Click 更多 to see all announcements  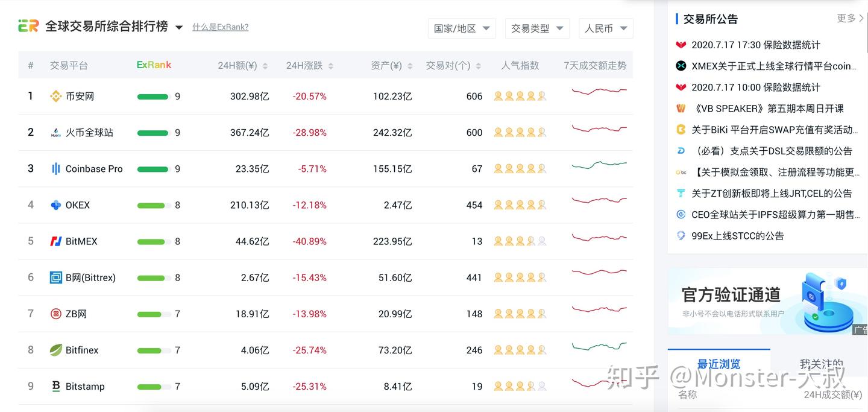coord(846,18)
